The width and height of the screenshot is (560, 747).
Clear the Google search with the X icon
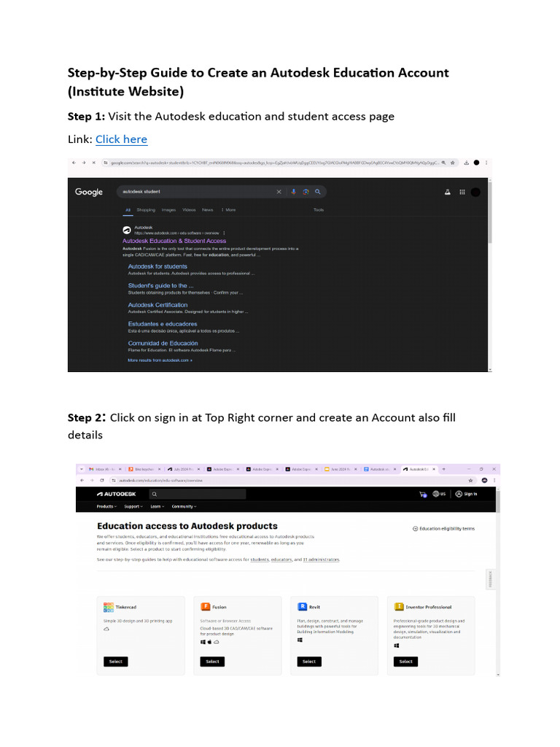click(x=279, y=192)
